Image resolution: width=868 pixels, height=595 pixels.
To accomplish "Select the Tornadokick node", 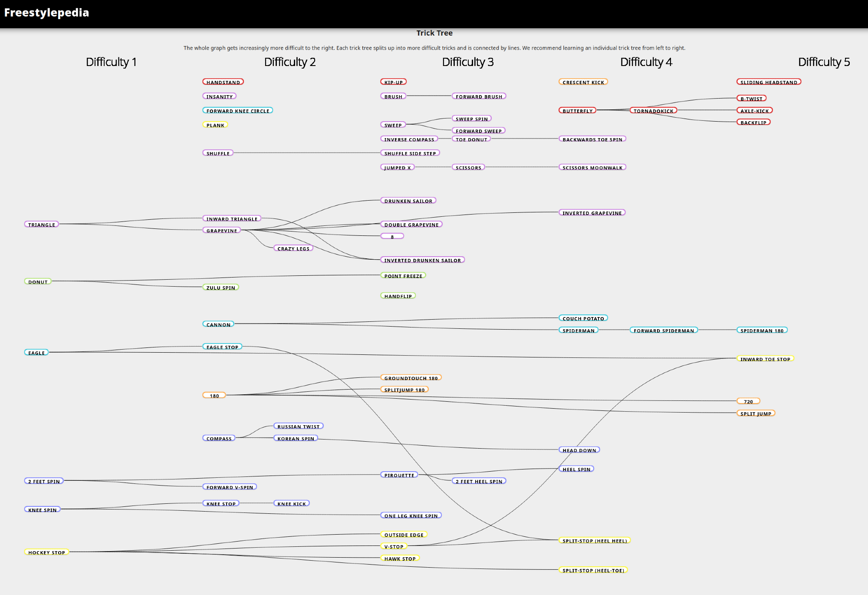I will coord(653,111).
